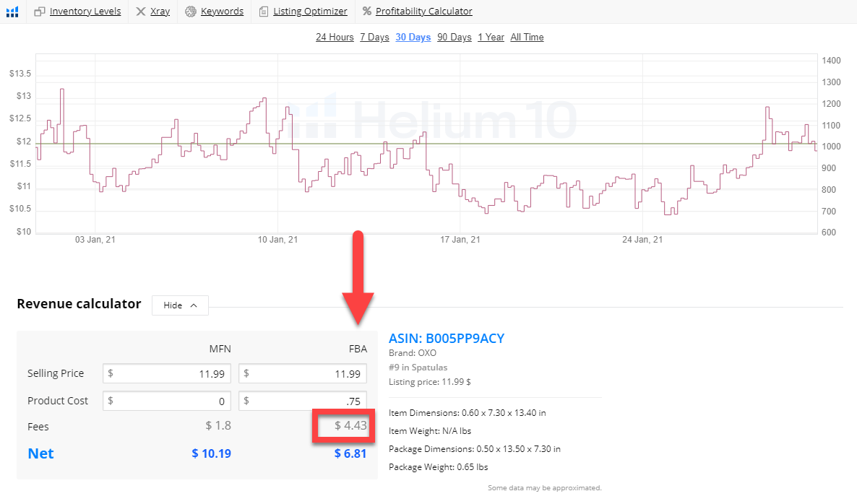Click Package Dimensions text
The image size is (857, 504).
[x=475, y=449]
